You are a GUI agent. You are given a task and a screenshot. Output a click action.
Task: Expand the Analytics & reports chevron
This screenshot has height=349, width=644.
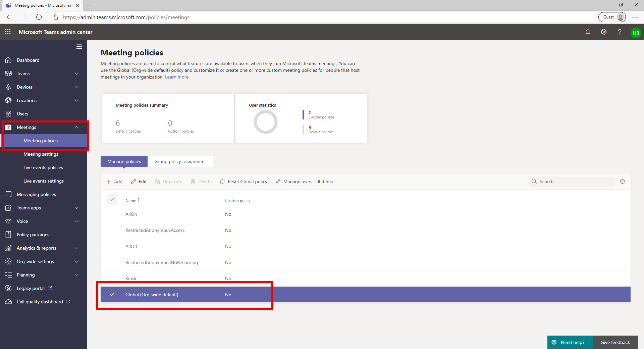(76, 248)
